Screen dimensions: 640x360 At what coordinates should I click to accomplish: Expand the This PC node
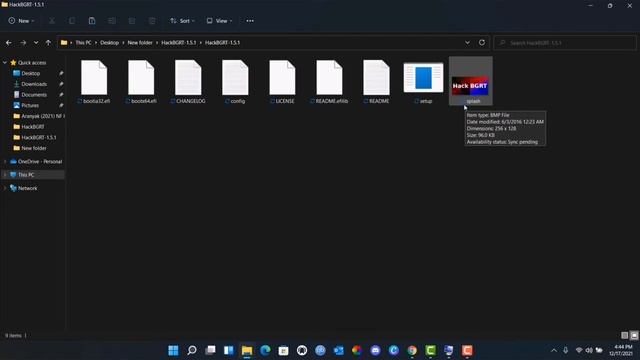point(5,175)
